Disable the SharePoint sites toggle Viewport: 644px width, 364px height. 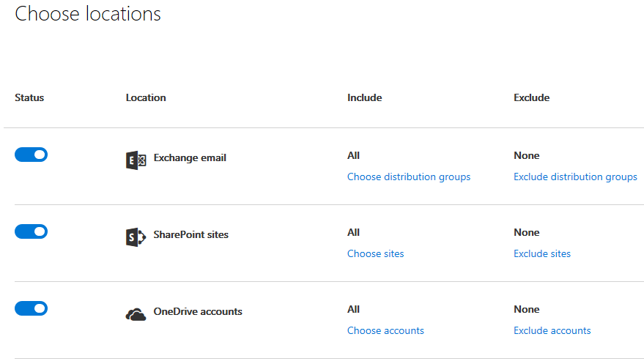[x=31, y=231]
